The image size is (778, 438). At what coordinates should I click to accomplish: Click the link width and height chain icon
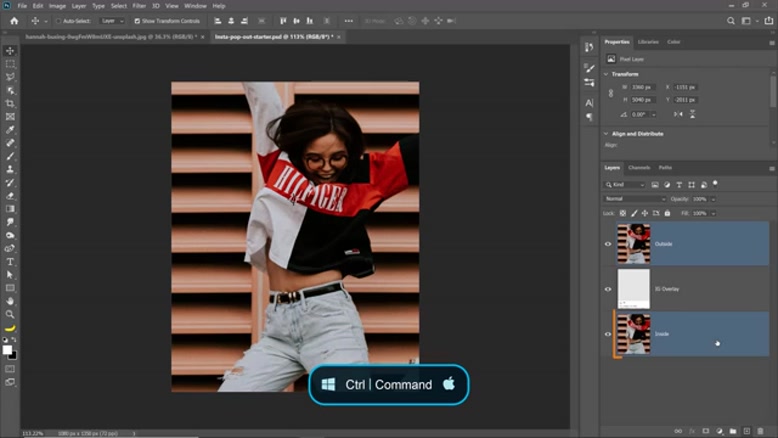611,93
